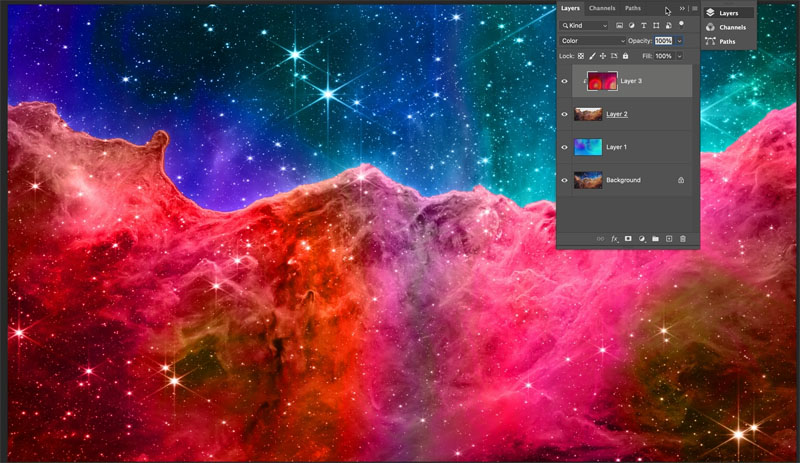The width and height of the screenshot is (800, 463).
Task: Select the Background layer name
Action: pyautogui.click(x=623, y=180)
